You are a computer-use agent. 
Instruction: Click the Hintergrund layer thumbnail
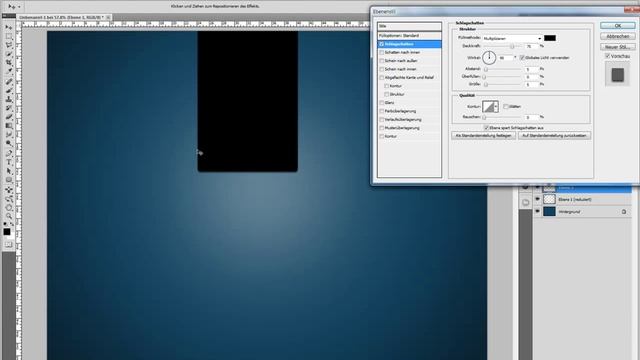coord(549,211)
